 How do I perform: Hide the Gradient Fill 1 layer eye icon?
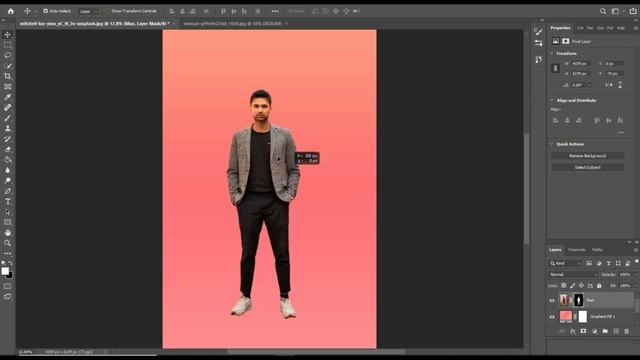click(552, 317)
